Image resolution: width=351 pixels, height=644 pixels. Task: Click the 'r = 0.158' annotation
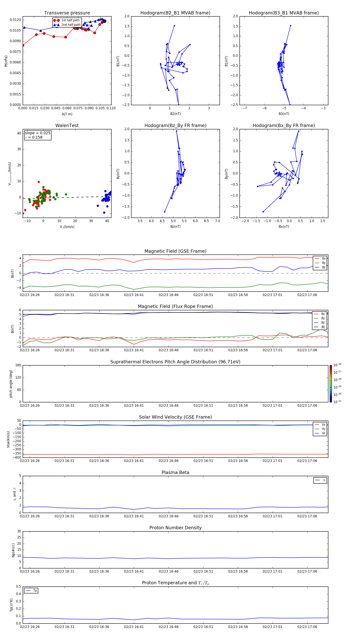[x=34, y=137]
